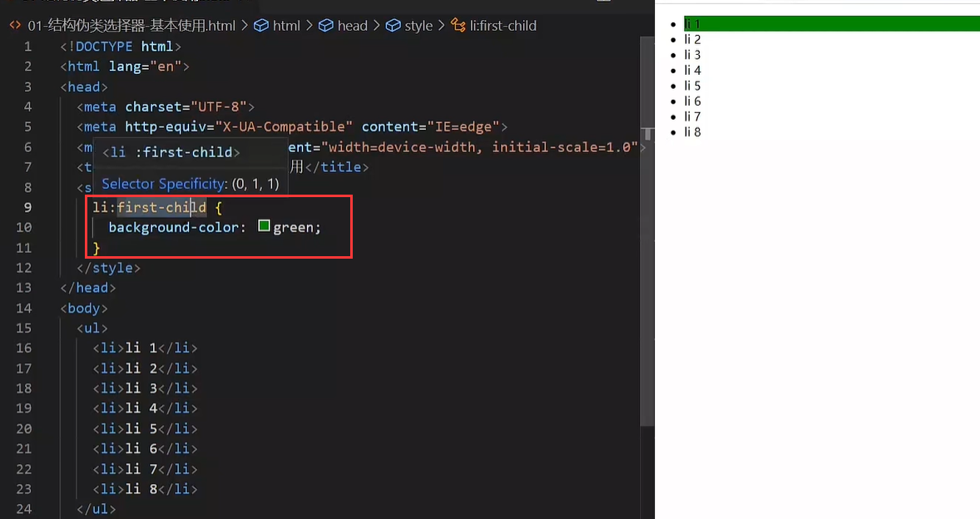Open the green color picker swatch

click(265, 226)
